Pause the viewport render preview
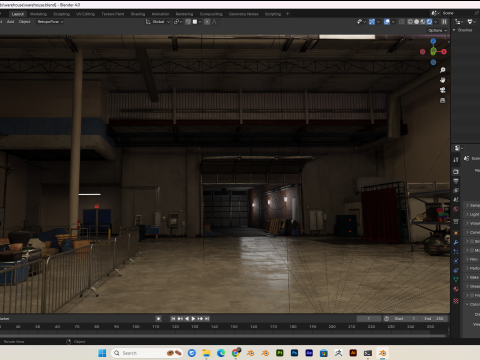 pyautogui.click(x=444, y=22)
